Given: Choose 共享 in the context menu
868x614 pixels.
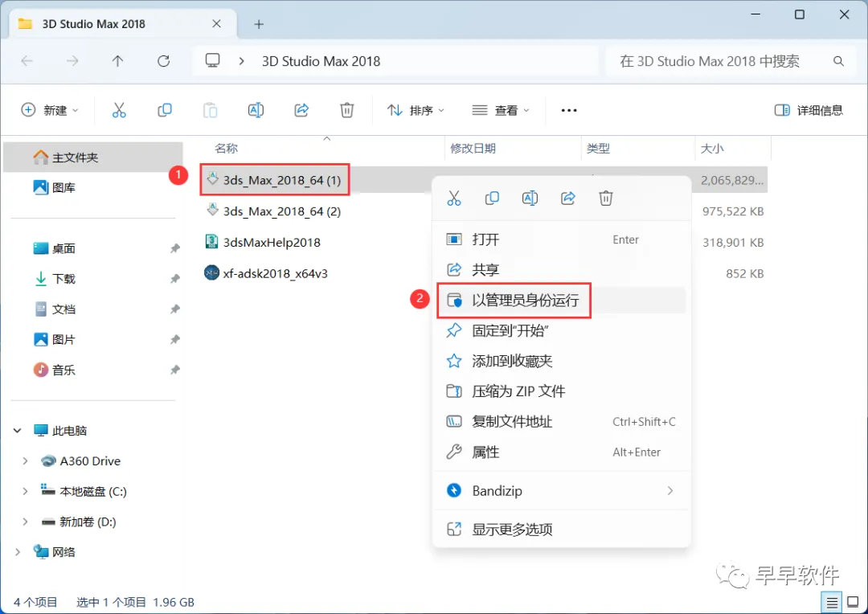Looking at the screenshot, I should point(561,269).
